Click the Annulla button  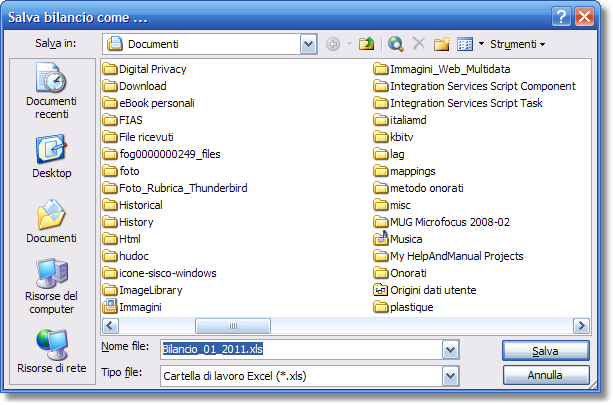point(546,375)
